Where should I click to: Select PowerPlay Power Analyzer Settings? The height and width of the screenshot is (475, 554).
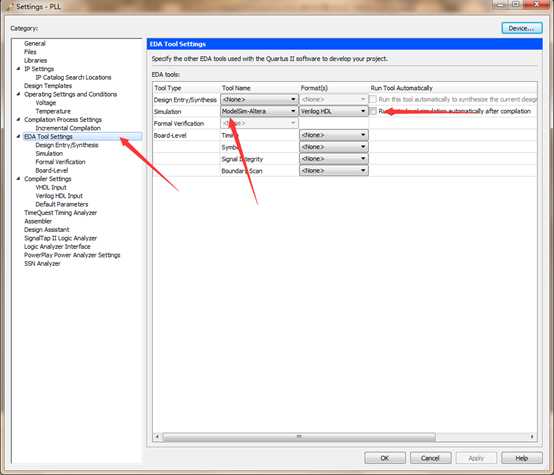(72, 255)
